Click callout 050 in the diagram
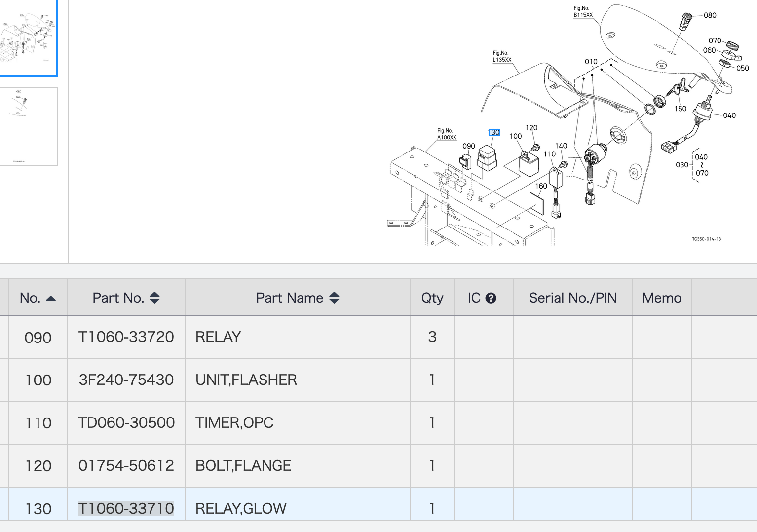 coord(743,68)
